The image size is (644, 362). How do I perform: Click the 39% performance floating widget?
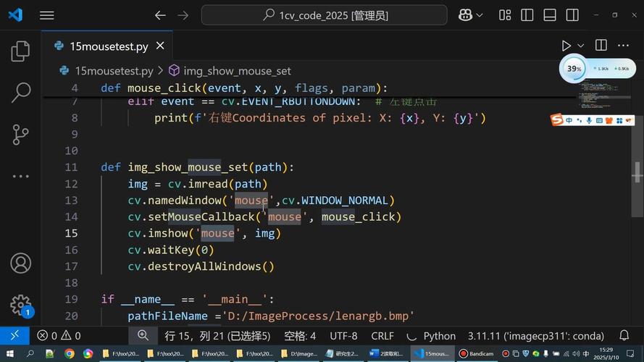574,69
